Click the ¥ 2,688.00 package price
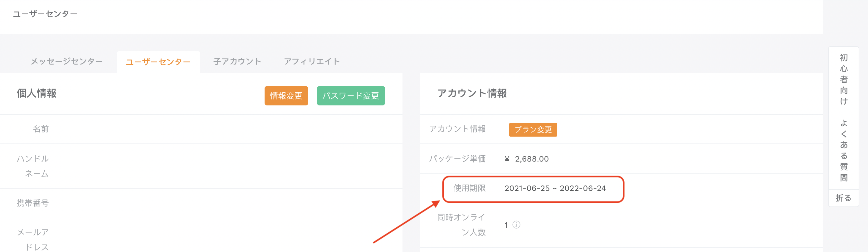 point(527,159)
